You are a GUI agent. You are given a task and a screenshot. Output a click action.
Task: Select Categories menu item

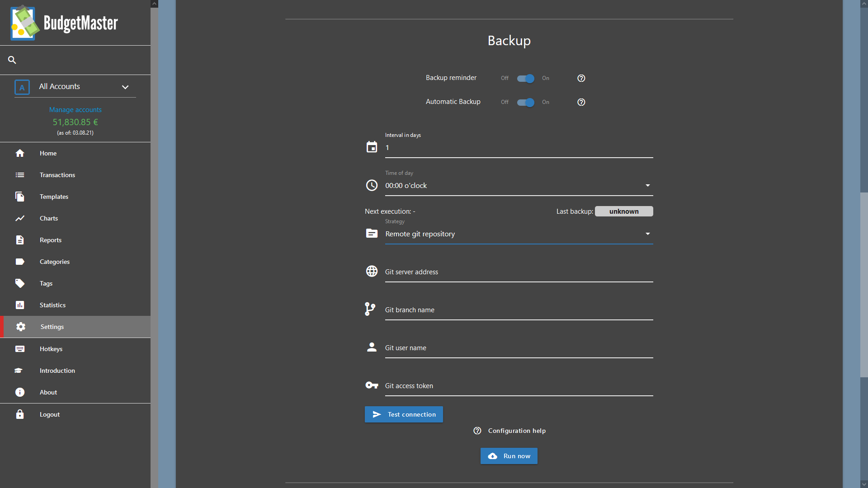[x=75, y=262]
